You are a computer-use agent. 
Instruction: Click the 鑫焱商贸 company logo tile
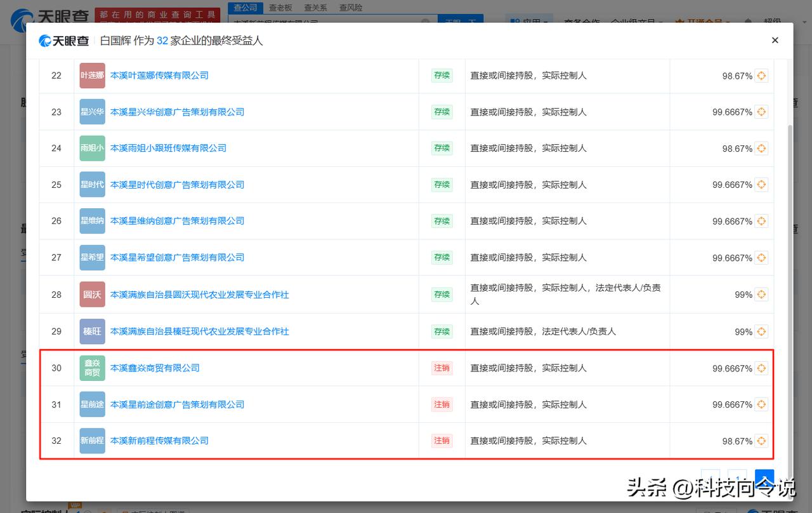click(x=92, y=368)
